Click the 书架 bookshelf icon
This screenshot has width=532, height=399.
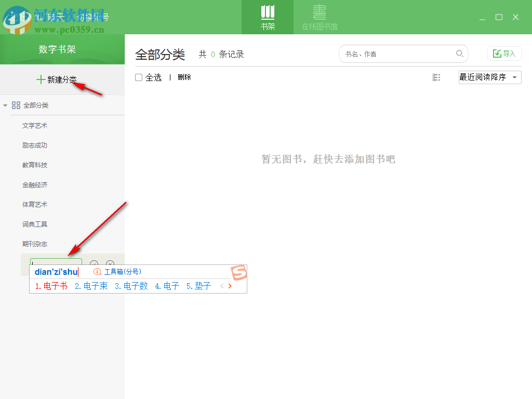tap(267, 12)
